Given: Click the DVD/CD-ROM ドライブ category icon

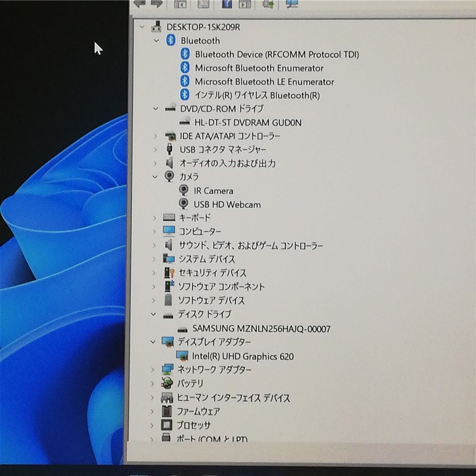Looking at the screenshot, I should point(170,108).
